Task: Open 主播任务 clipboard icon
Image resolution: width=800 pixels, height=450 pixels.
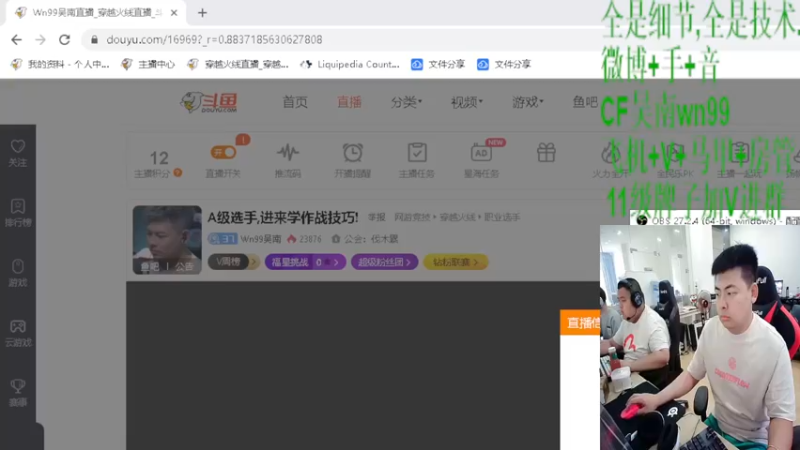Action: 417,152
